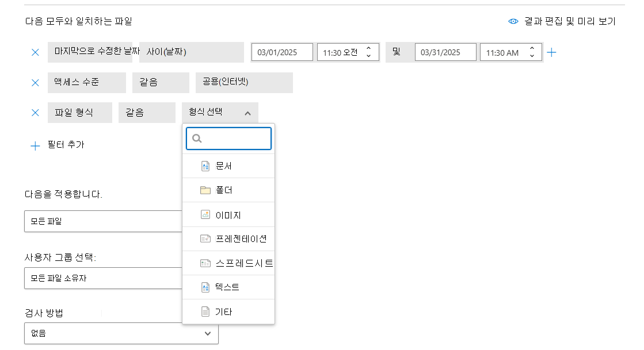Click the 03/01/2025 start date field

282,52
